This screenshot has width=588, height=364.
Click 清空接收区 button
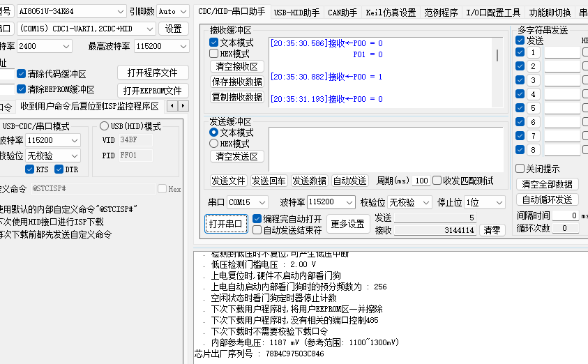(237, 66)
